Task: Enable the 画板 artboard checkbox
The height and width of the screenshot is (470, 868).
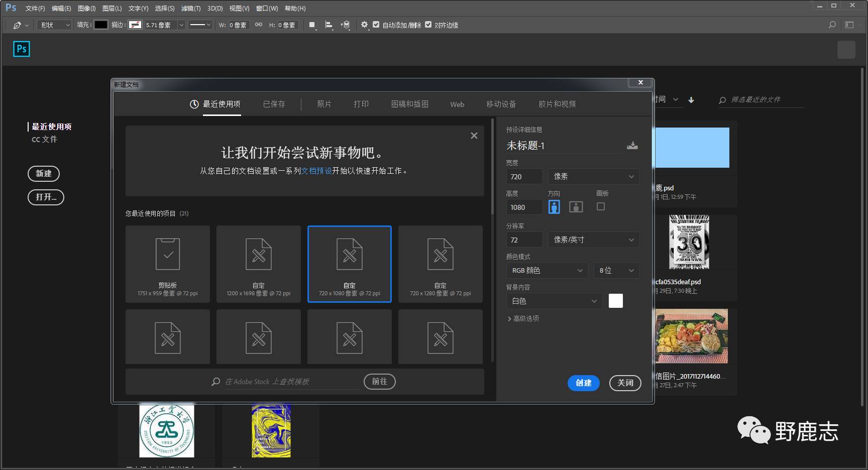Action: (600, 206)
